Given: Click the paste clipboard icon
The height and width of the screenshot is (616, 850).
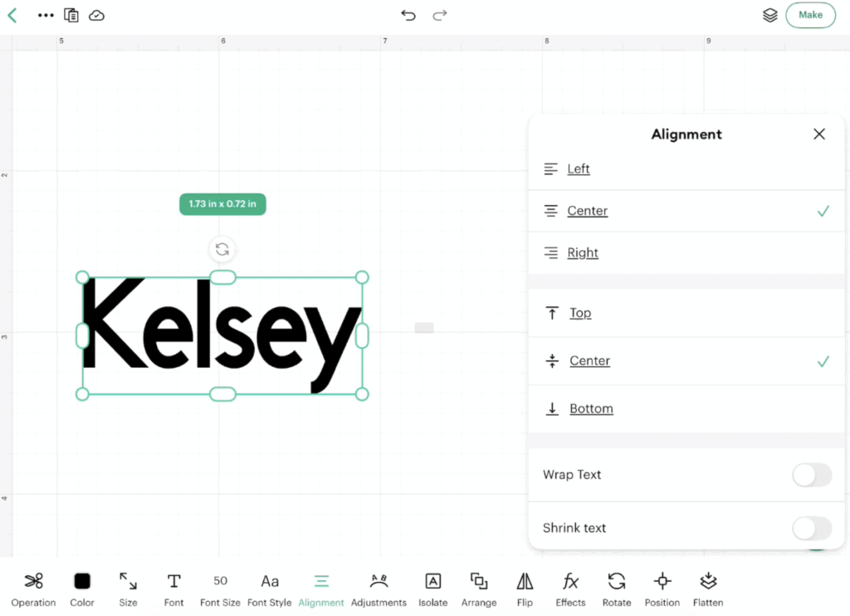Looking at the screenshot, I should point(71,15).
